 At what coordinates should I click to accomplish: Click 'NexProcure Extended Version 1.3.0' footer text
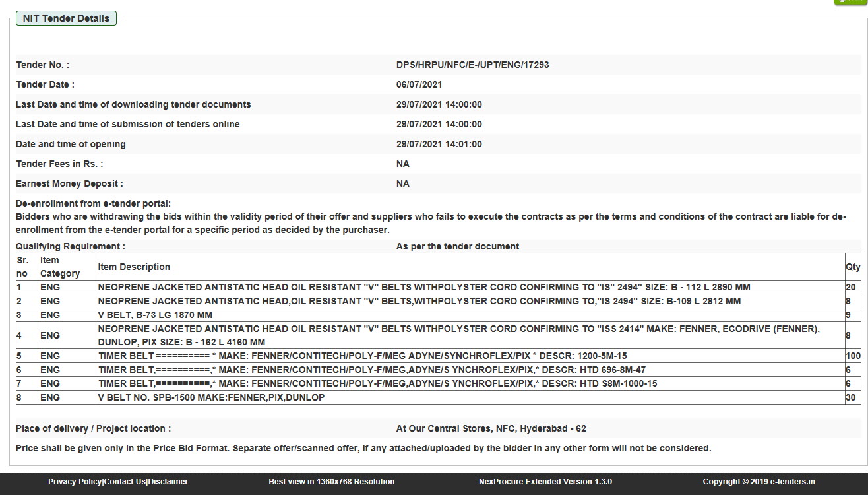pyautogui.click(x=545, y=482)
